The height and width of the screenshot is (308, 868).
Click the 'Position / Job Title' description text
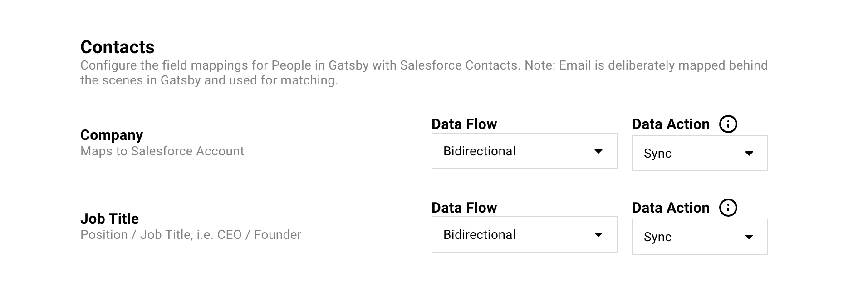point(191,235)
